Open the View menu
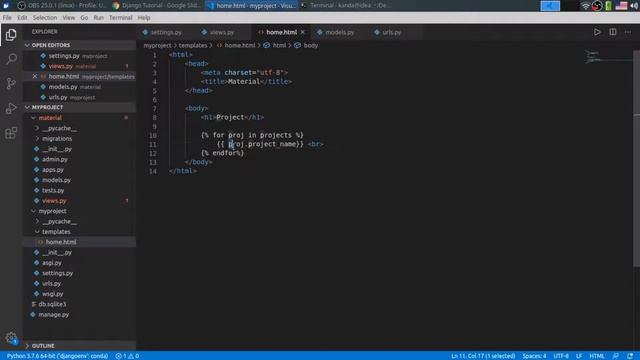 click(x=69, y=18)
